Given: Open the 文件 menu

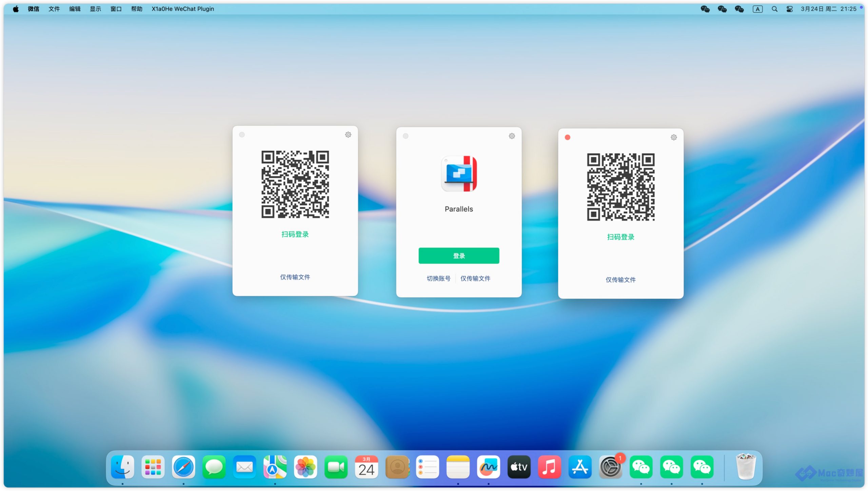Looking at the screenshot, I should [x=54, y=9].
